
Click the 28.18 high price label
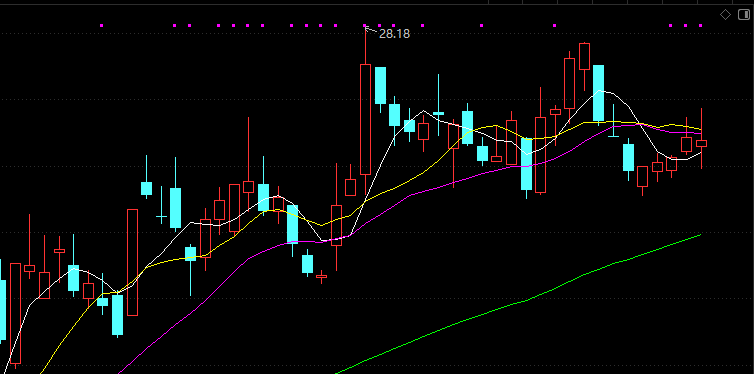(394, 34)
